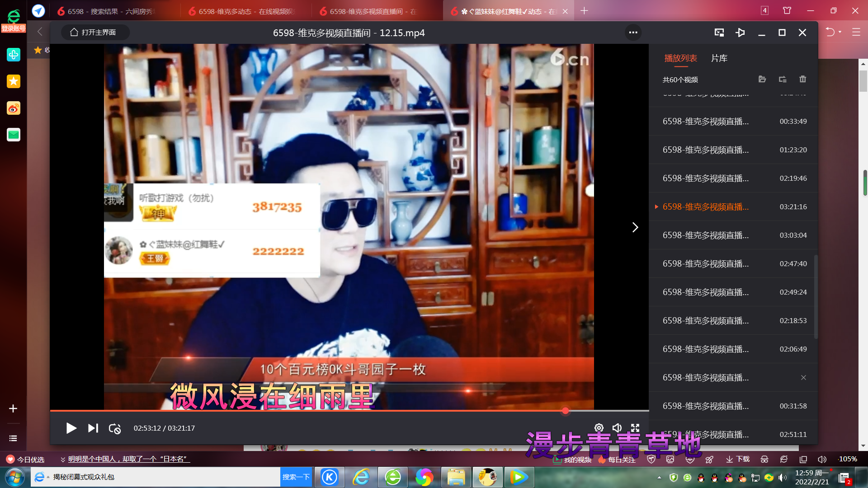Screen dimensions: 868x488
Task: Play the playlist video lasting 02:18:53
Action: coord(733,320)
